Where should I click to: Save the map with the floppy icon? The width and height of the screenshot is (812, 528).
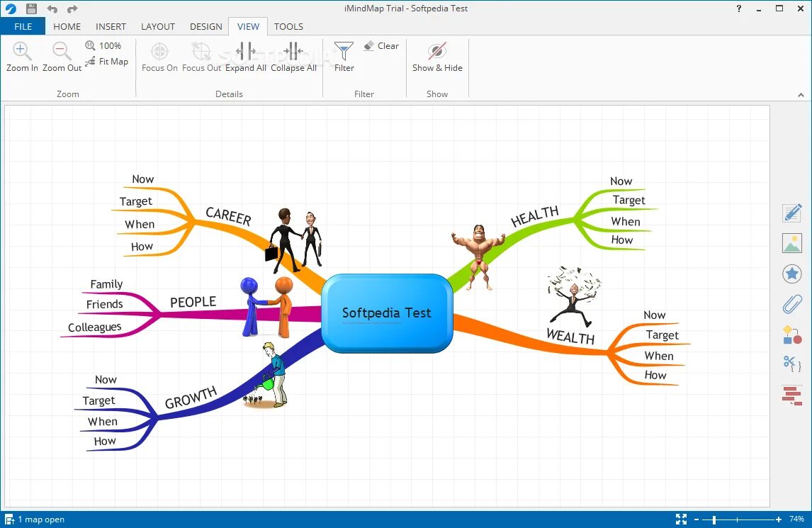tap(31, 9)
